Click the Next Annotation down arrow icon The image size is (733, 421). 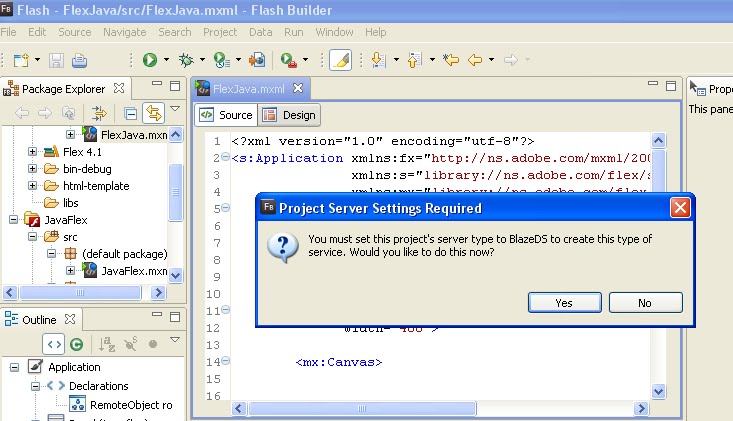[x=378, y=60]
